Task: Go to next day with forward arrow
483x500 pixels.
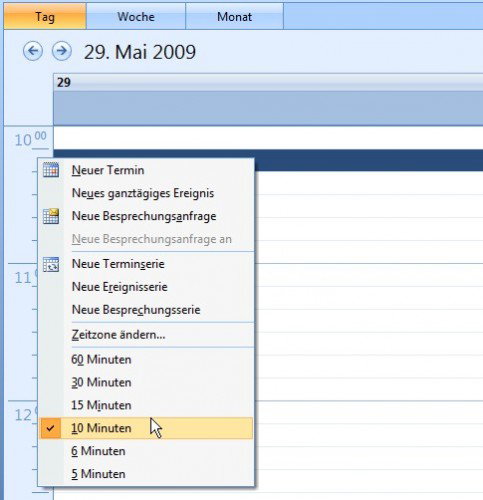Action: pos(62,51)
